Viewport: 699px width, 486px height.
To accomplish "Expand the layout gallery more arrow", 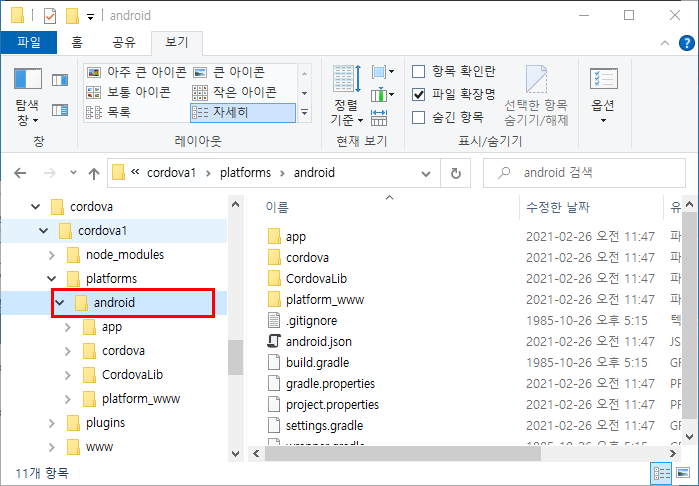I will [305, 113].
